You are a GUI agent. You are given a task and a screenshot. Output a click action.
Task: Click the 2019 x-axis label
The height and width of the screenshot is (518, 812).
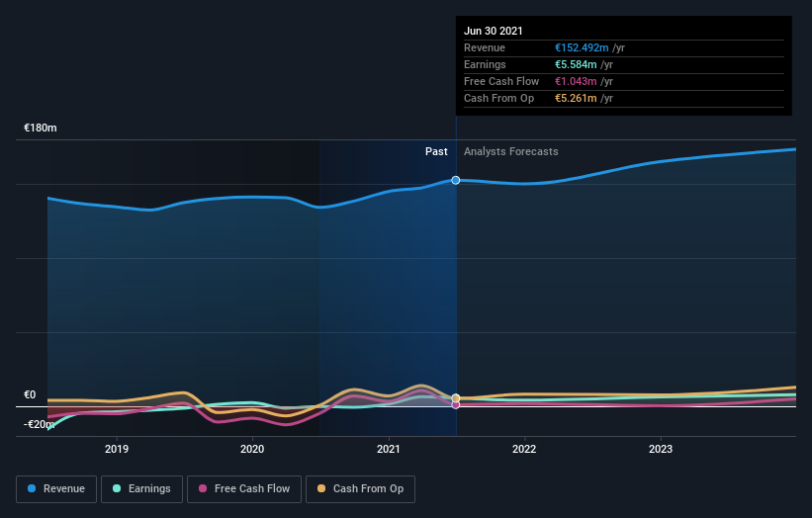coord(117,449)
